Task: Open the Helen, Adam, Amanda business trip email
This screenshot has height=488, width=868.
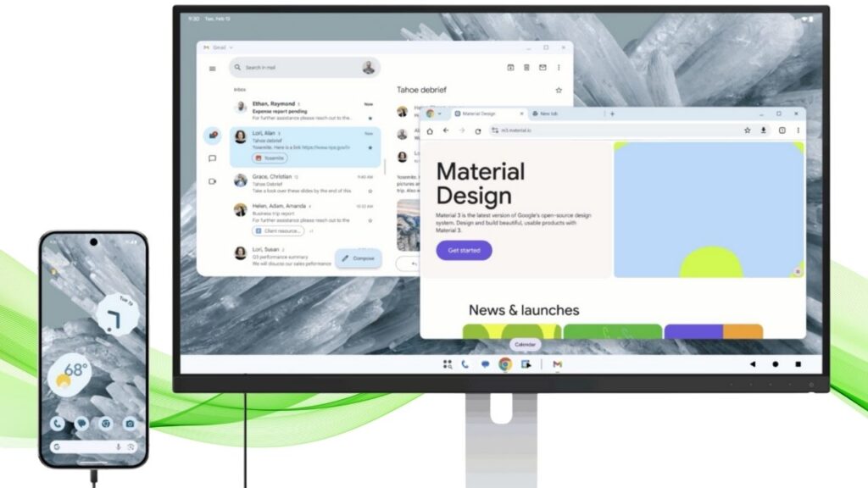Action: (x=305, y=219)
